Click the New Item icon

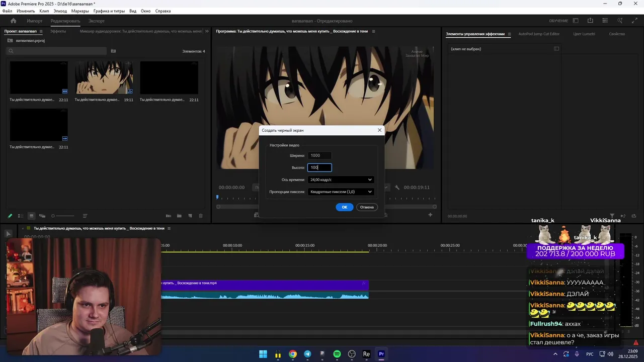pyautogui.click(x=190, y=216)
